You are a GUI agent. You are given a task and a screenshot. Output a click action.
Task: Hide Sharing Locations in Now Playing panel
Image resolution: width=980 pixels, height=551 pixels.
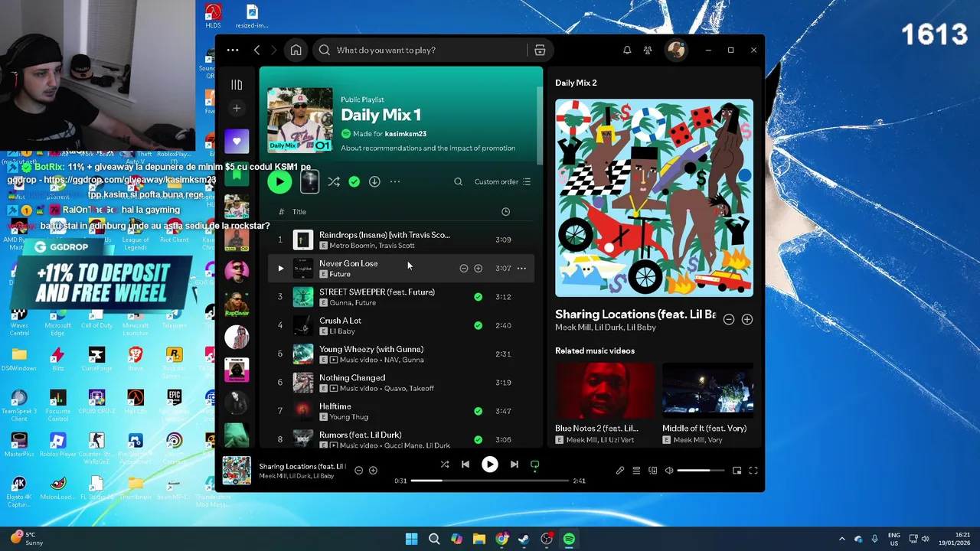pos(729,319)
